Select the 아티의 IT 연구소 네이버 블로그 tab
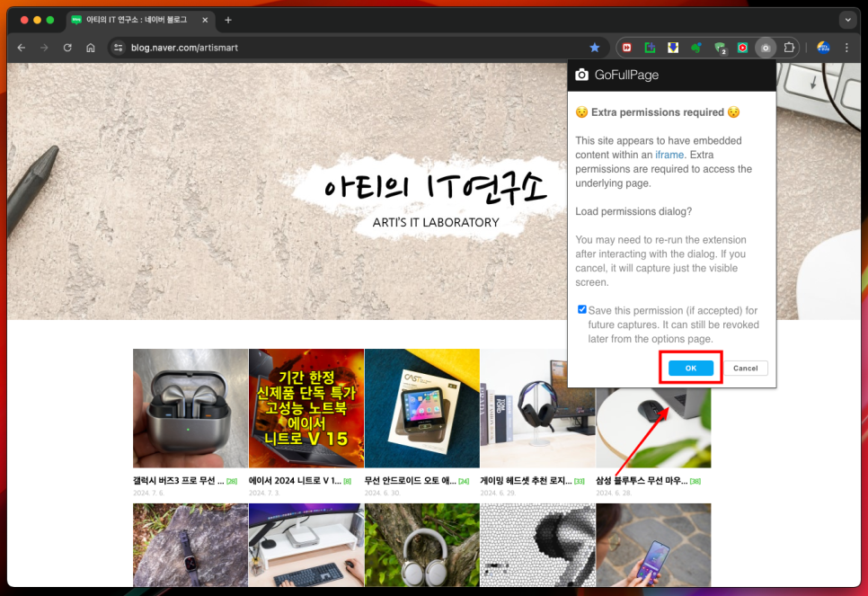The height and width of the screenshot is (596, 868). [137, 20]
